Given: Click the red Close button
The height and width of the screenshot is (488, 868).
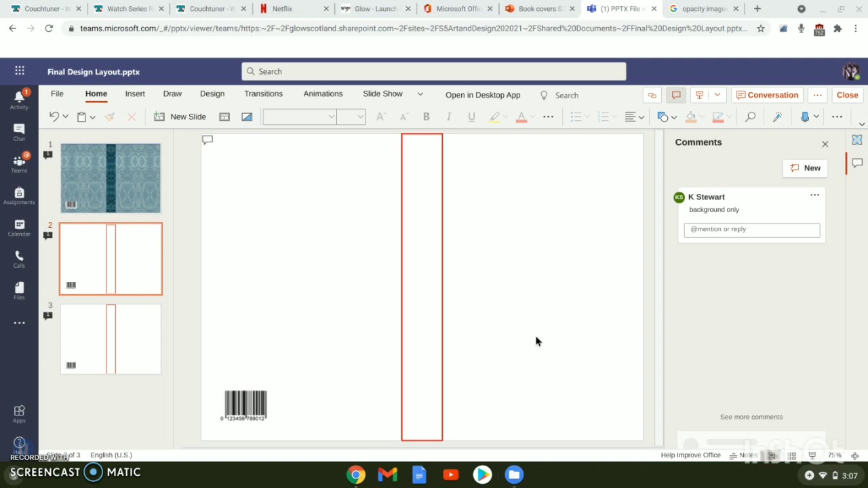Looking at the screenshot, I should [x=848, y=95].
